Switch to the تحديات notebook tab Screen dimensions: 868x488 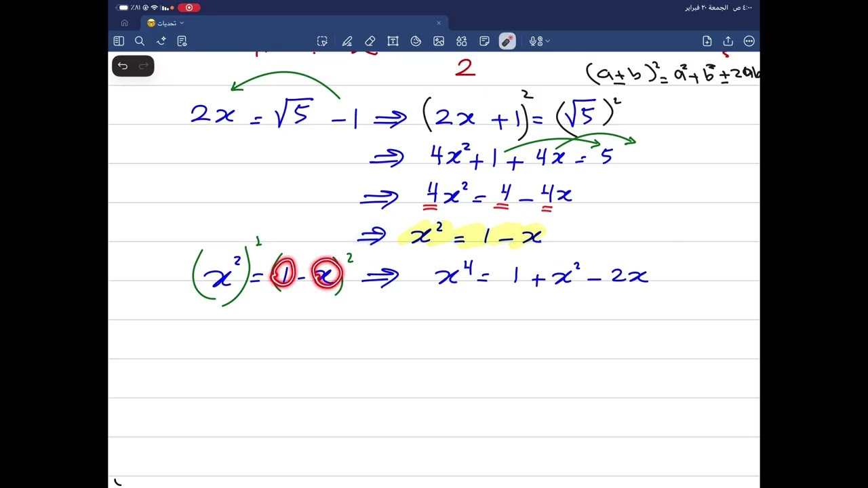(x=294, y=23)
